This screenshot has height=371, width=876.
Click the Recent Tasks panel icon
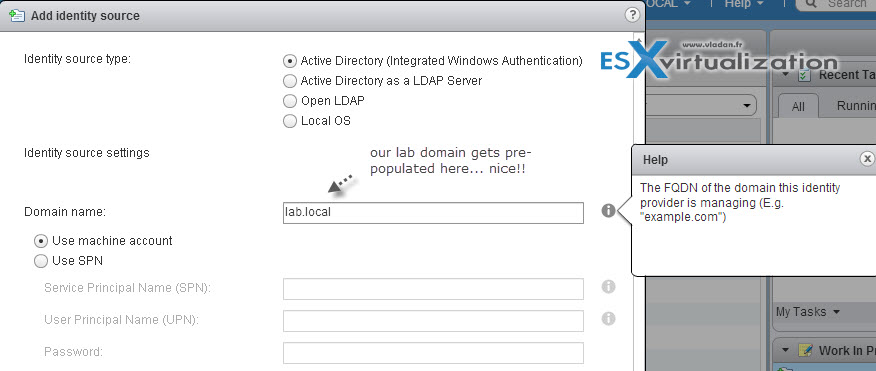click(804, 75)
